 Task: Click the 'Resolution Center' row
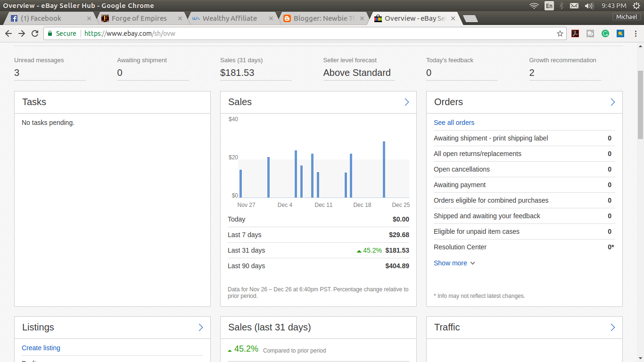[524, 247]
